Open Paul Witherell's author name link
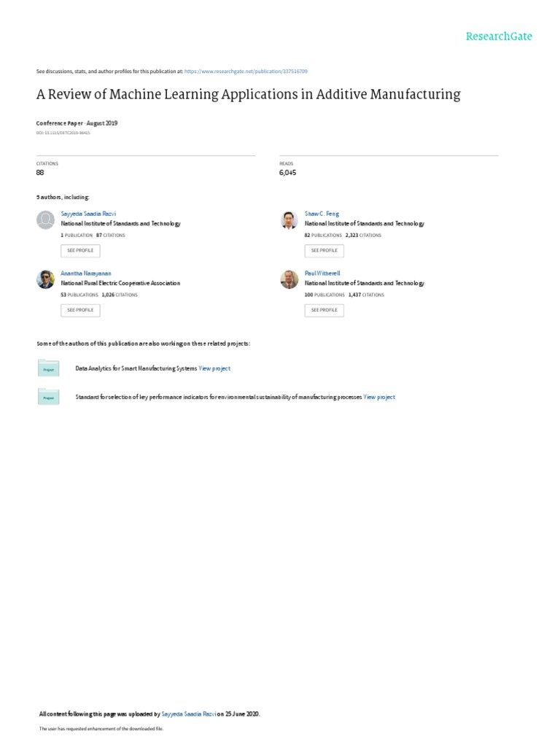The image size is (560, 747). [322, 273]
